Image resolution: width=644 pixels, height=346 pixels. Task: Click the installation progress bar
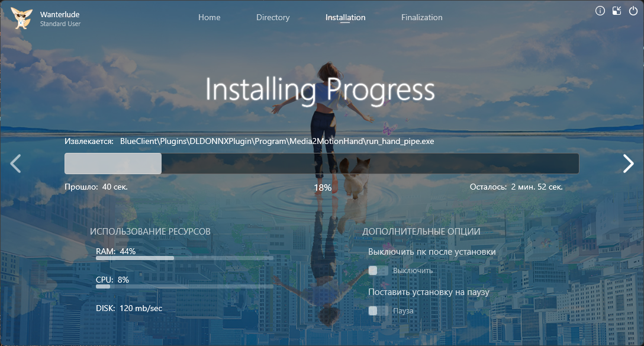point(321,164)
